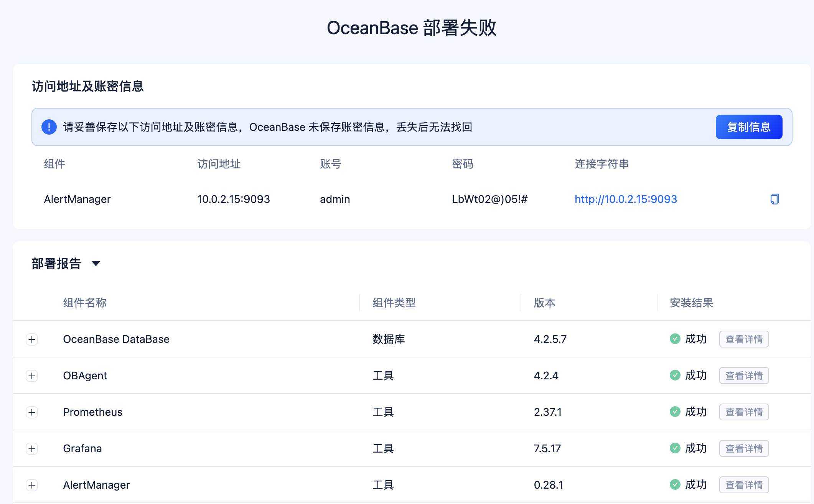View details for OceanBase DataBase
The width and height of the screenshot is (814, 504).
[743, 339]
